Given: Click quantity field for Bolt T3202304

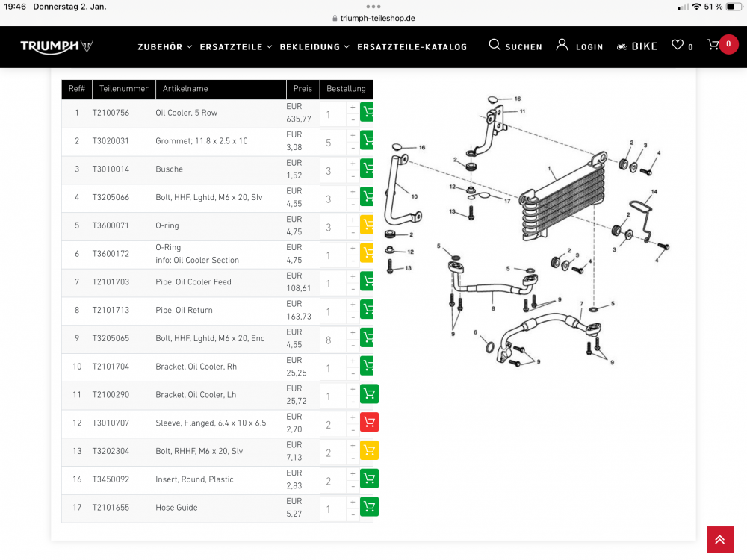Looking at the screenshot, I should [333, 453].
